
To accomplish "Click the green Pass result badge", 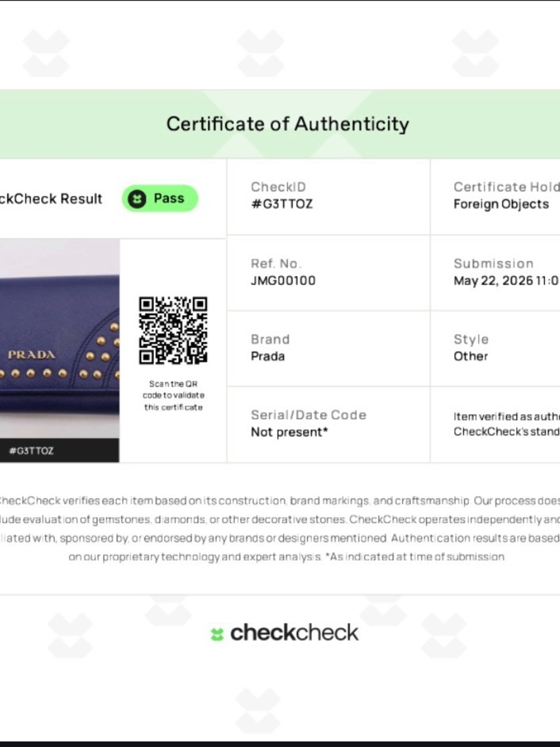I will [160, 198].
